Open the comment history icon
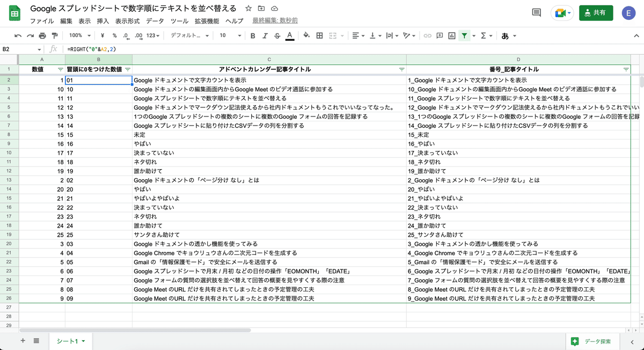The image size is (644, 350). click(x=536, y=13)
